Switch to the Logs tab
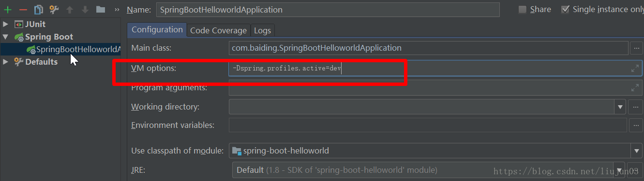This screenshot has width=644, height=181. [263, 30]
